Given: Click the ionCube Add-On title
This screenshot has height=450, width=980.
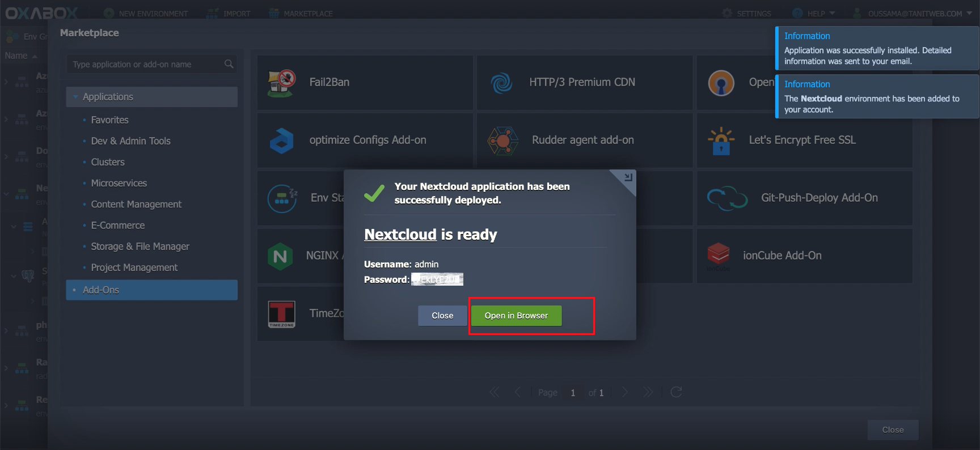Looking at the screenshot, I should pos(782,256).
